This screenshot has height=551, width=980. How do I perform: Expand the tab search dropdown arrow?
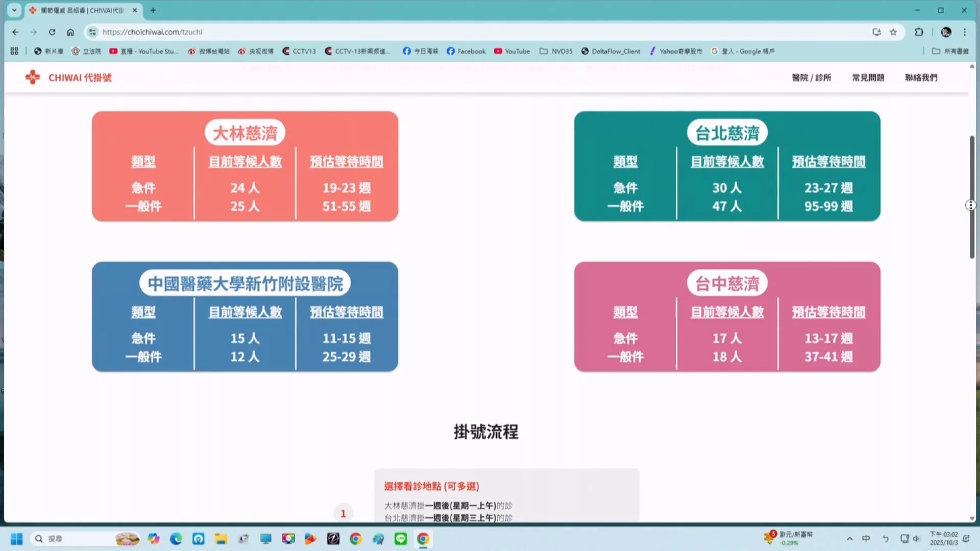(x=14, y=10)
